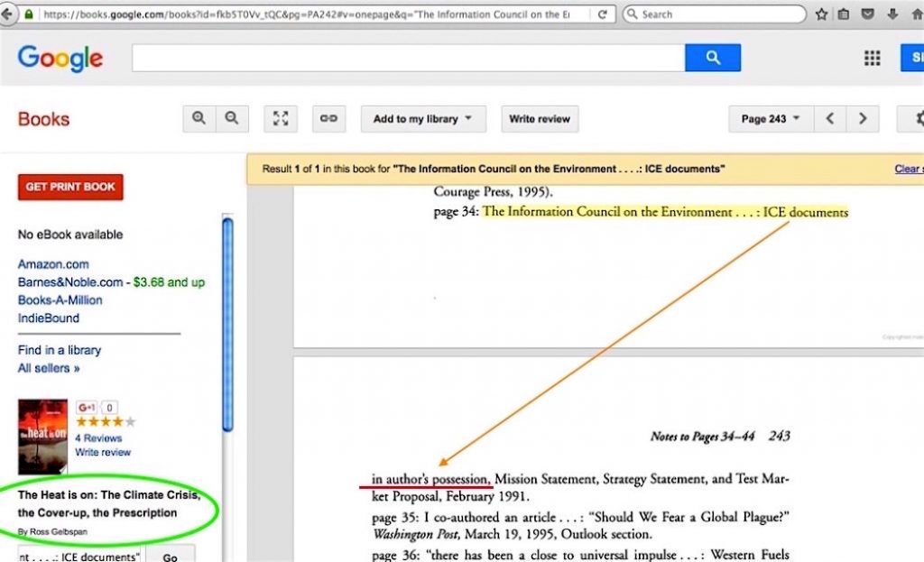Click the zoom in magnifier icon

click(x=199, y=119)
